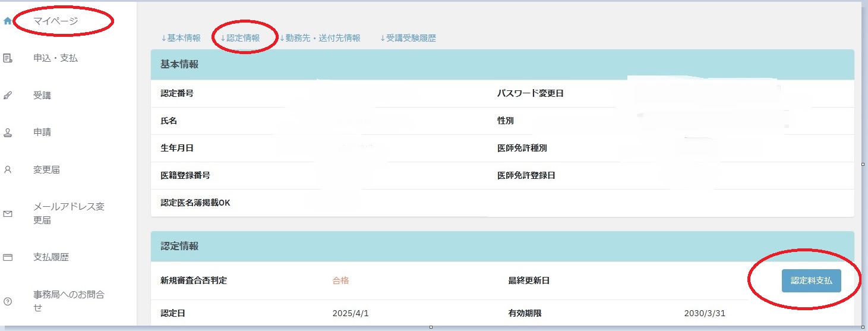Image resolution: width=868 pixels, height=331 pixels.
Task: Select the メールアドレス変更届 menu item
Action: coord(69,213)
